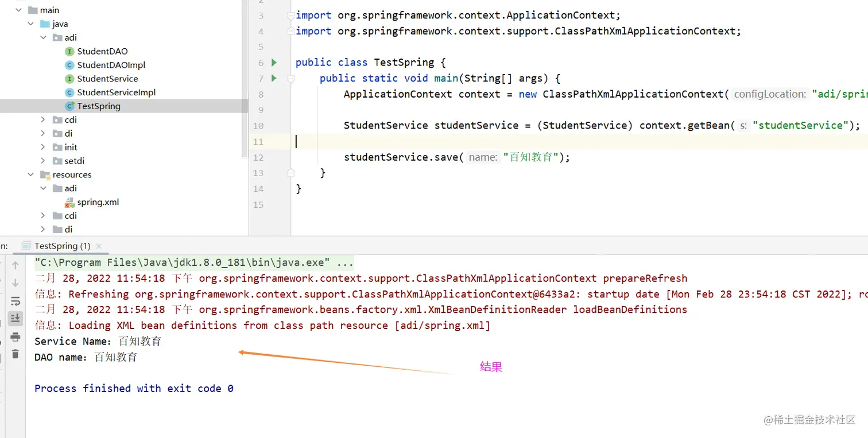868x438 pixels.
Task: Fold the import statements block
Action: pos(291,15)
